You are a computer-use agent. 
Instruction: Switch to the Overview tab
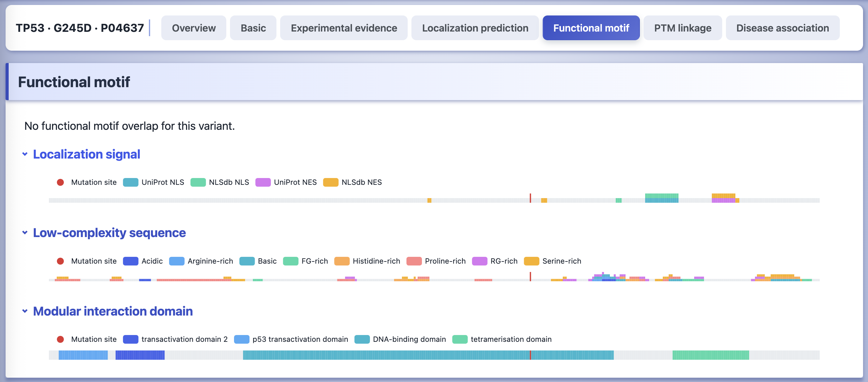click(x=194, y=28)
